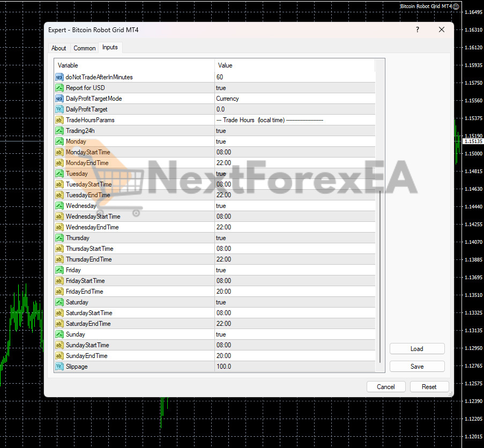The height and width of the screenshot is (448, 484).
Task: Click the boolean icon next to Trading24h
Action: [59, 131]
